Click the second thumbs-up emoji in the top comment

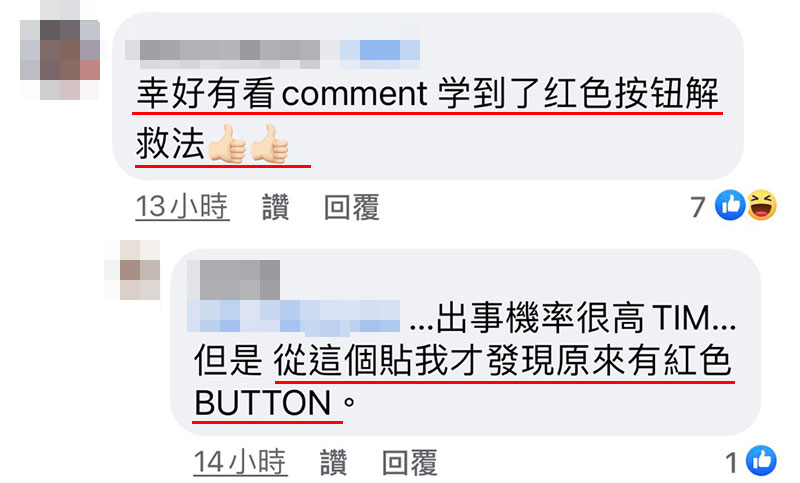pos(269,144)
